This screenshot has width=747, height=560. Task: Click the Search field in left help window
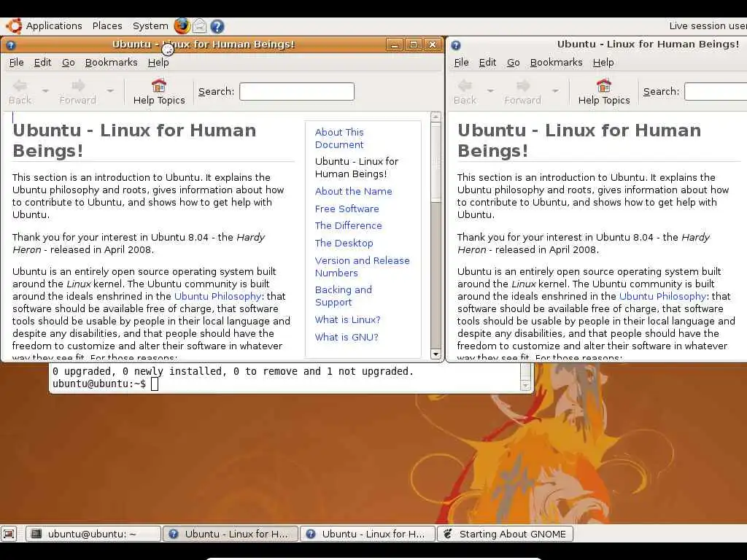tap(297, 91)
